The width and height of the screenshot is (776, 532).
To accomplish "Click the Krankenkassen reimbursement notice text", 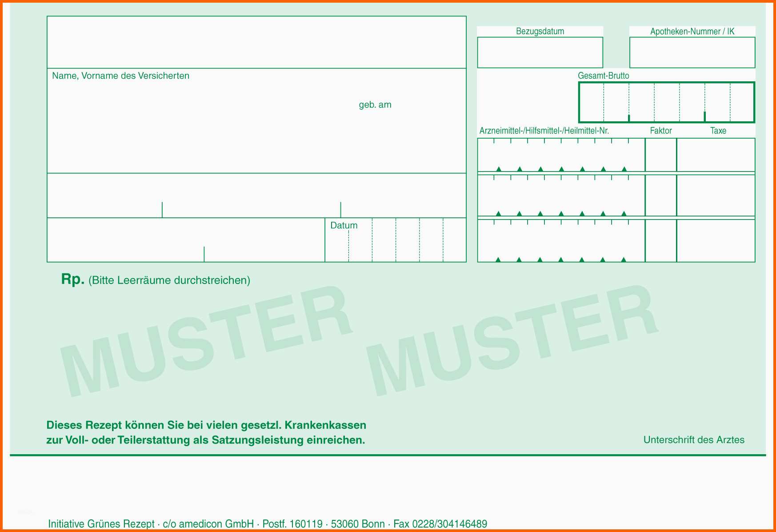I will click(206, 432).
